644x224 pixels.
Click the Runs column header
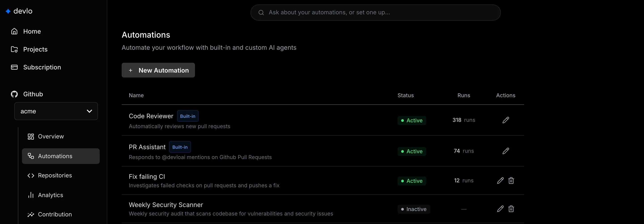point(464,95)
